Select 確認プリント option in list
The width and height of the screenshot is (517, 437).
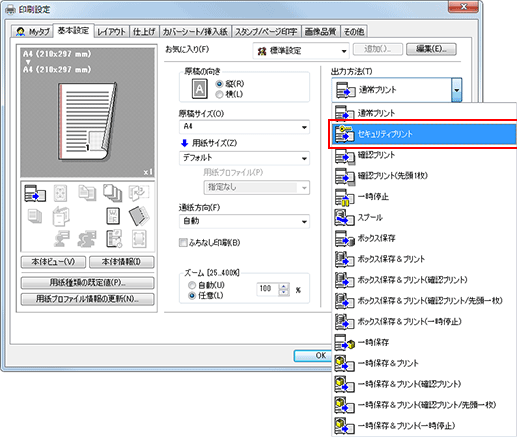pyautogui.click(x=423, y=155)
